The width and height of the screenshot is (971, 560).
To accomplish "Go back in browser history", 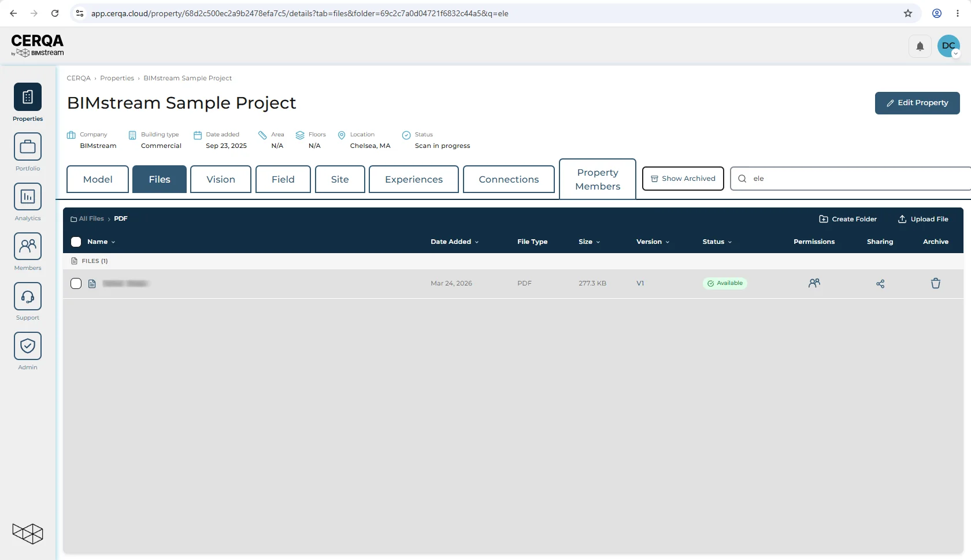I will tap(14, 13).
